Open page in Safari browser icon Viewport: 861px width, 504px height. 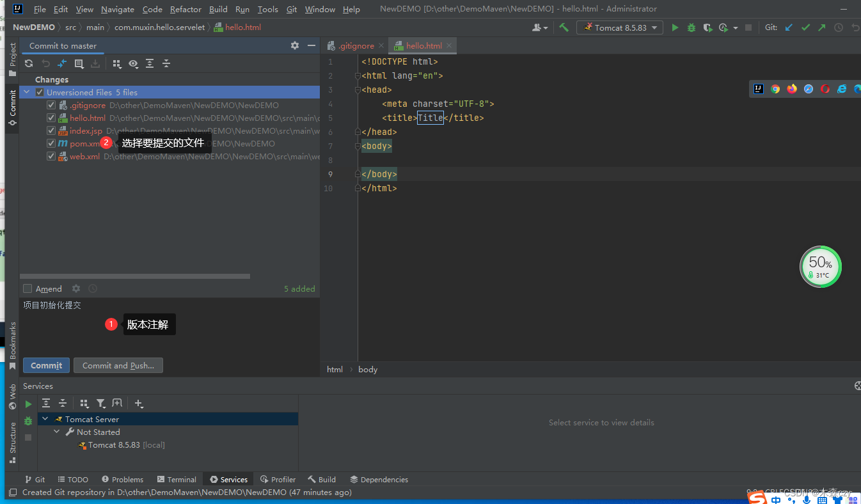click(x=809, y=89)
